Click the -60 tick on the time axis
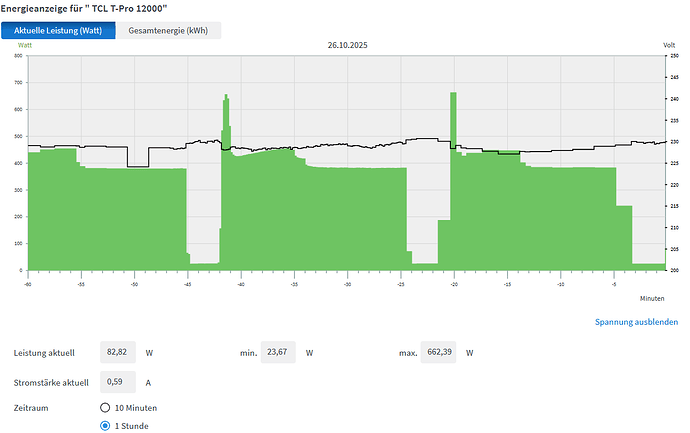 click(x=28, y=283)
